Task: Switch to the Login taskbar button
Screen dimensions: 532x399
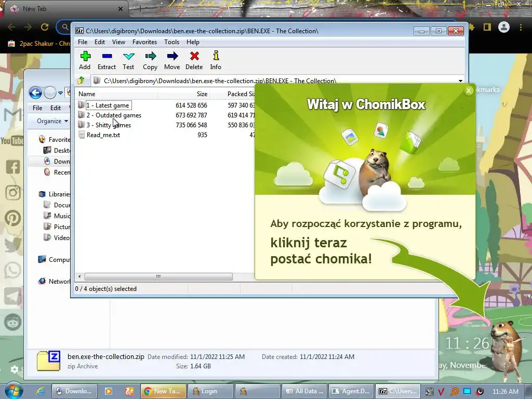Action: point(210,391)
